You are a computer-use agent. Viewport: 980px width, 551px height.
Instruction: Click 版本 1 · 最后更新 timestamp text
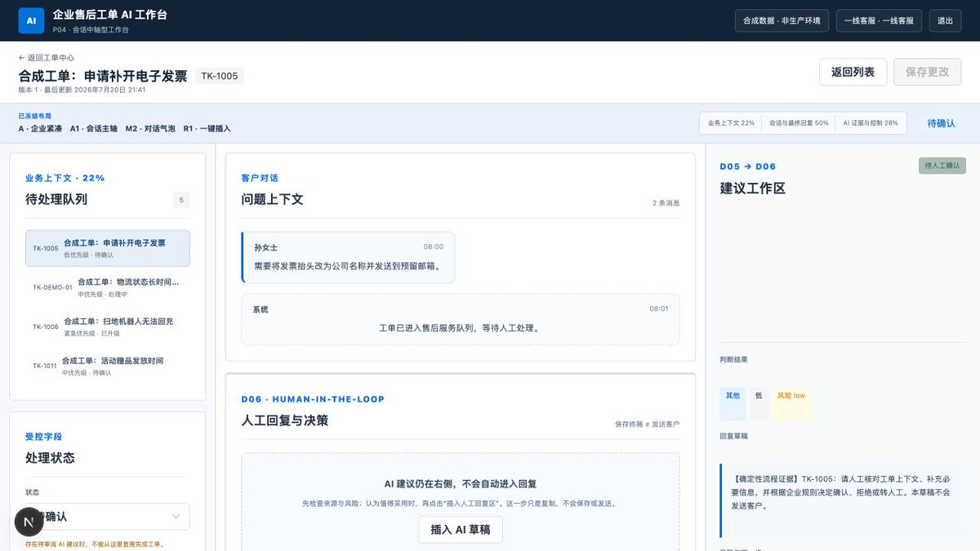(82, 90)
